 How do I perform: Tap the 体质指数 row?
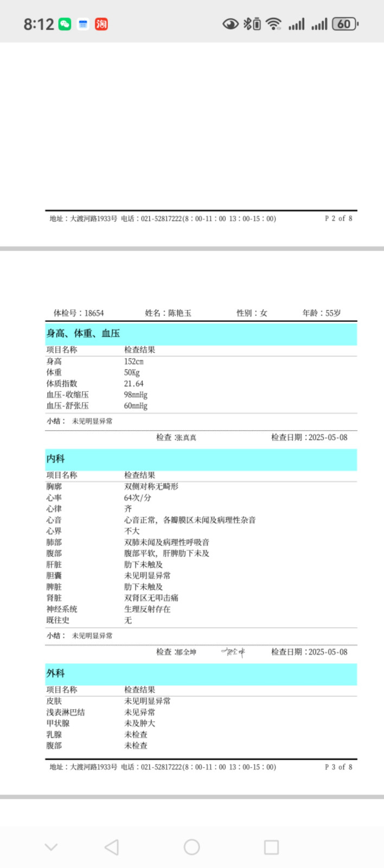[62, 384]
